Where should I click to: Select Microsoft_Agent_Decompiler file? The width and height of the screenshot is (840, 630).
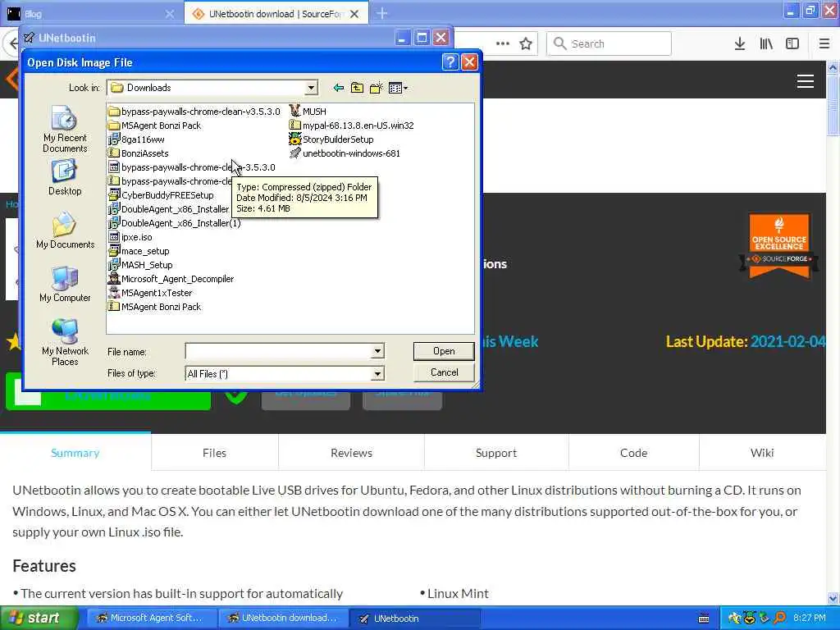point(171,279)
